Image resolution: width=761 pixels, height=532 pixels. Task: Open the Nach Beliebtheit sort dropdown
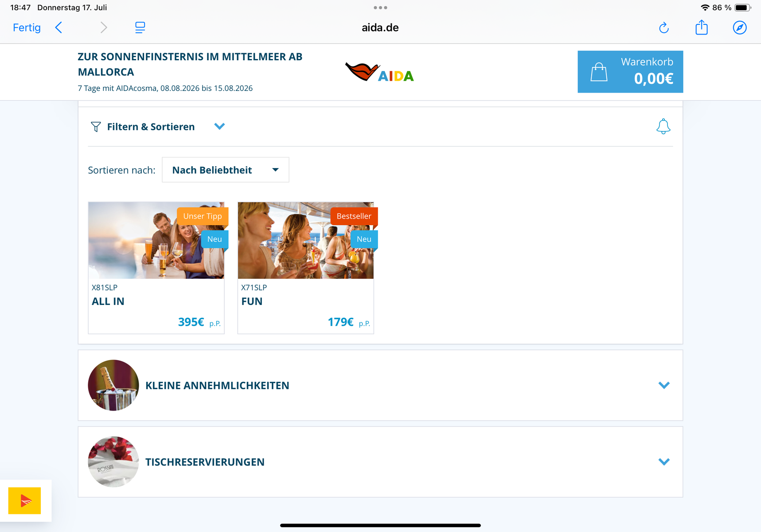pyautogui.click(x=225, y=170)
